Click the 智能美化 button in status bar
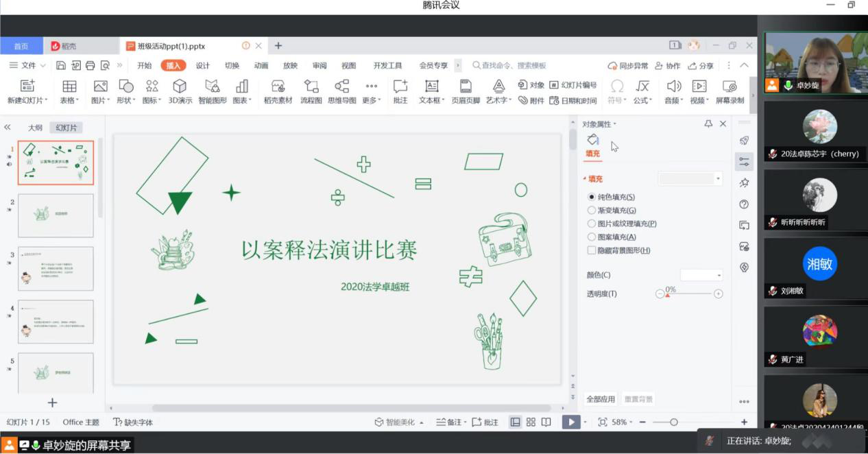This screenshot has height=454, width=868. pyautogui.click(x=399, y=422)
